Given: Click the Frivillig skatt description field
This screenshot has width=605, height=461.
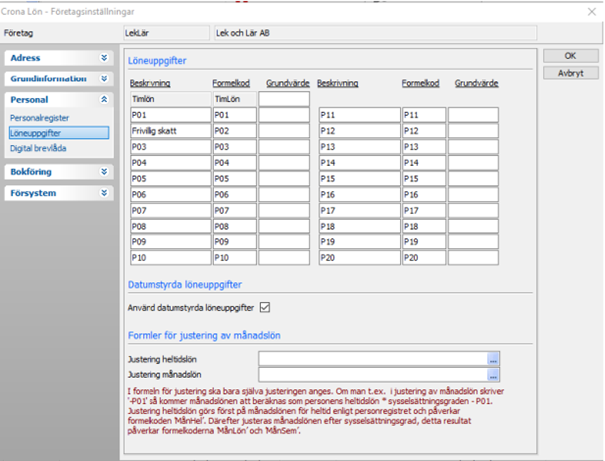Looking at the screenshot, I should point(169,131).
